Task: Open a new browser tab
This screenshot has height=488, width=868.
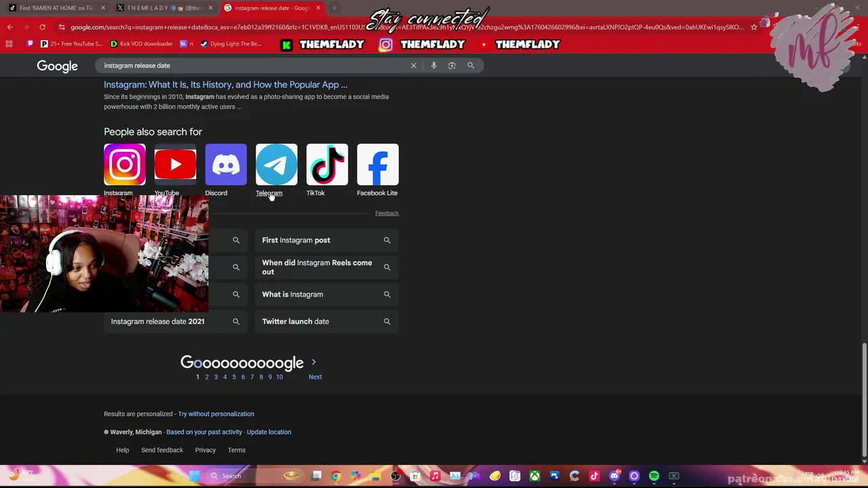Action: point(334,8)
